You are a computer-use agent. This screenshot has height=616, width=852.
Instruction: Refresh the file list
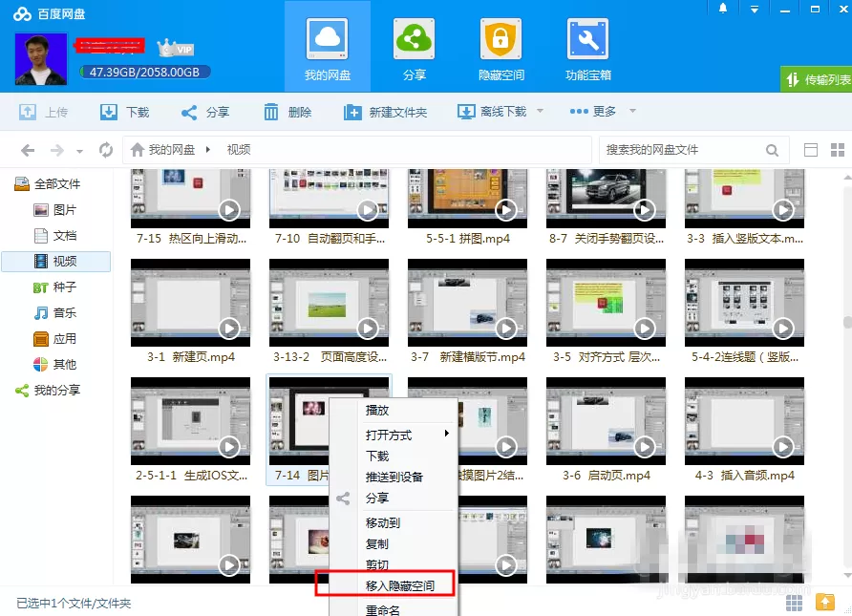(105, 150)
